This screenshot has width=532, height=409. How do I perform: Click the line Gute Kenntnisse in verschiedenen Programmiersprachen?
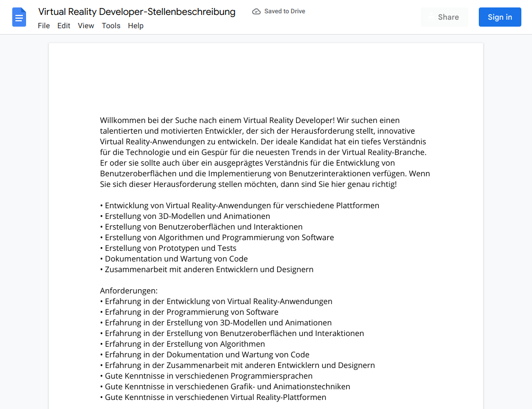206,376
